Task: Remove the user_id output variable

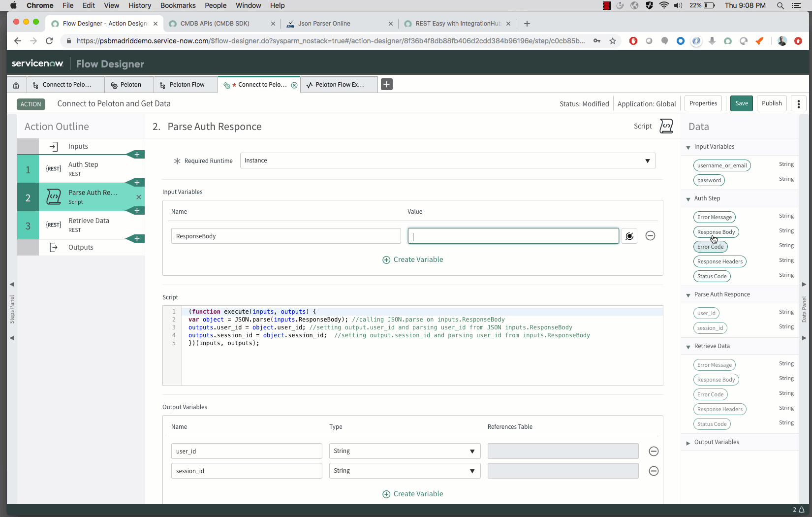Action: pyautogui.click(x=654, y=451)
